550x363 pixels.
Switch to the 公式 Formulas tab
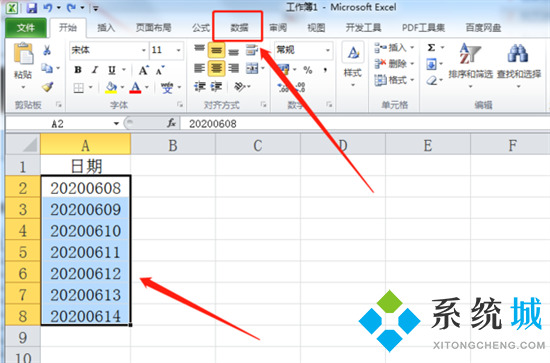[x=201, y=27]
